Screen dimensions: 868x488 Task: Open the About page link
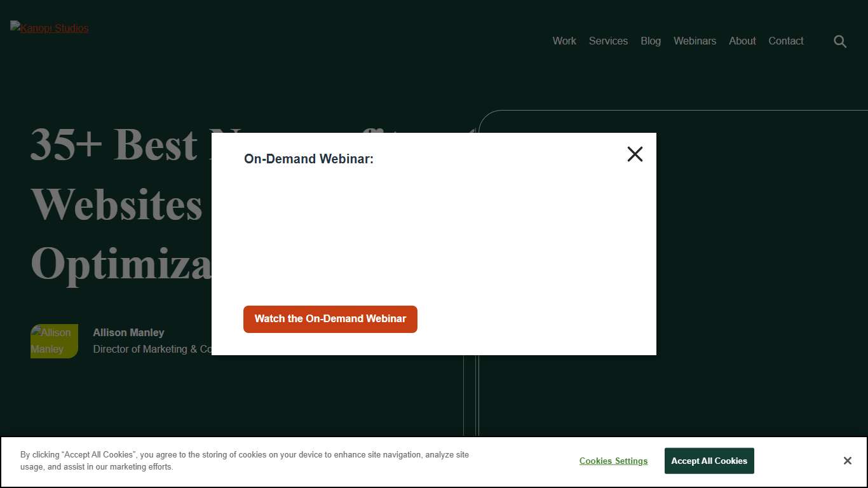coord(742,41)
